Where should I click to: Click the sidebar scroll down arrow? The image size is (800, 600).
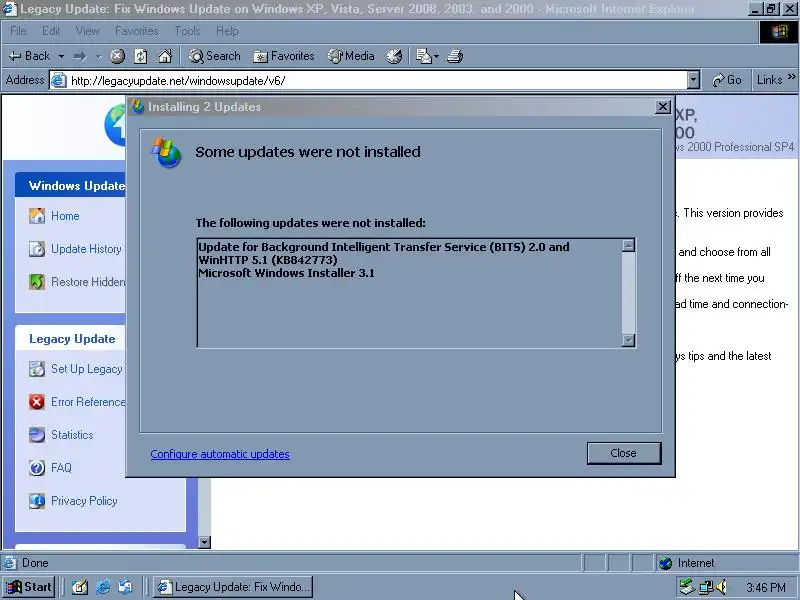[204, 542]
